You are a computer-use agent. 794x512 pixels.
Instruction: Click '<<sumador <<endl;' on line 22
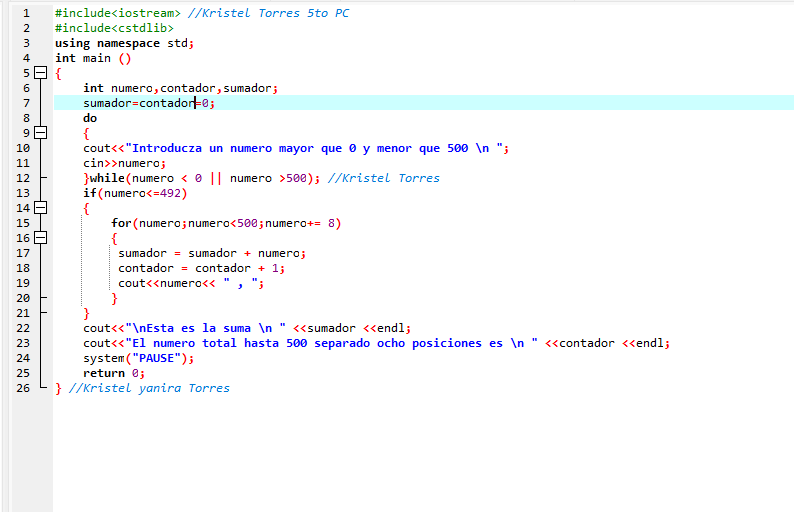tap(352, 328)
